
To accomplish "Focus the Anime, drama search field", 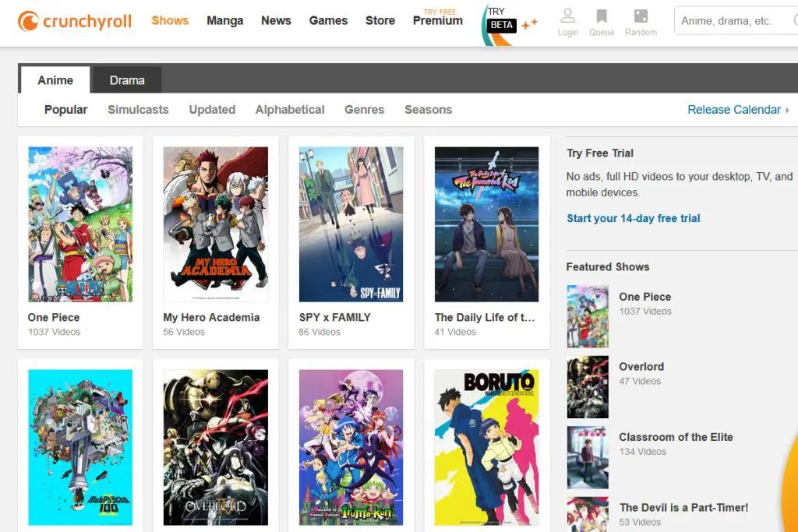I will (736, 21).
